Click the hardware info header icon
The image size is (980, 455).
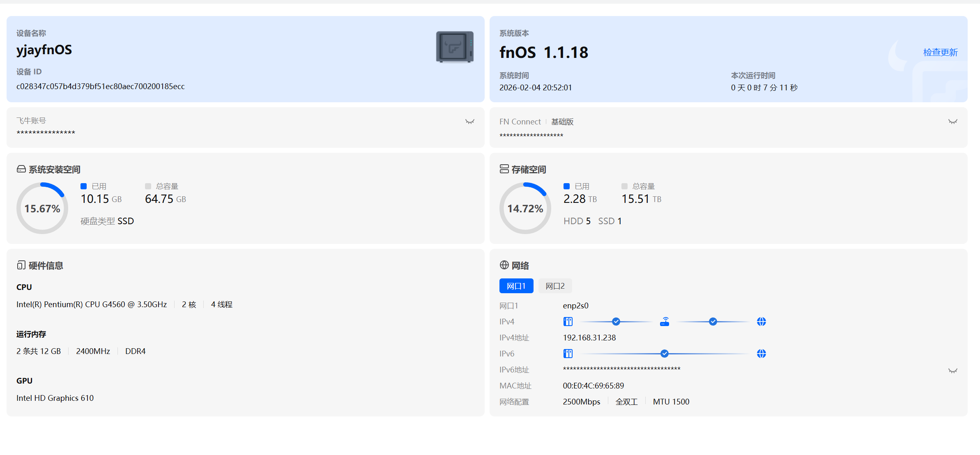[21, 265]
